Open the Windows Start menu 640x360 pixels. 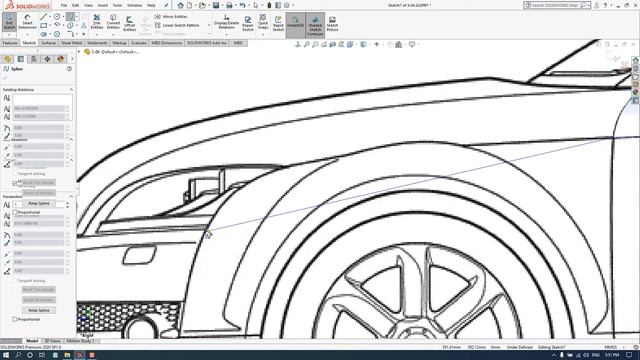[x=6, y=355]
